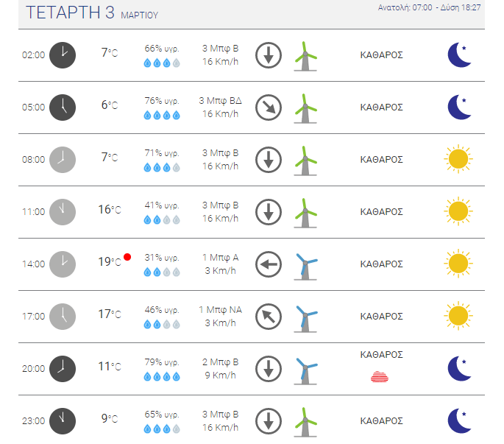Click the left-pointing wind arrow in the 14:00 row

269,264
